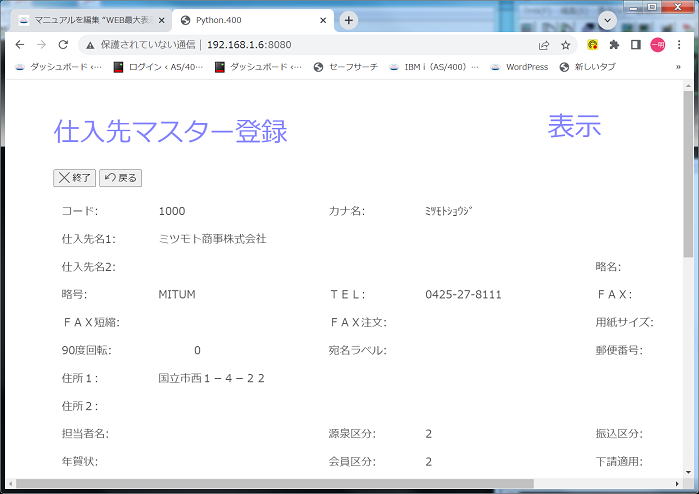Open a new tab with plus button
The height and width of the screenshot is (494, 699).
tap(349, 20)
